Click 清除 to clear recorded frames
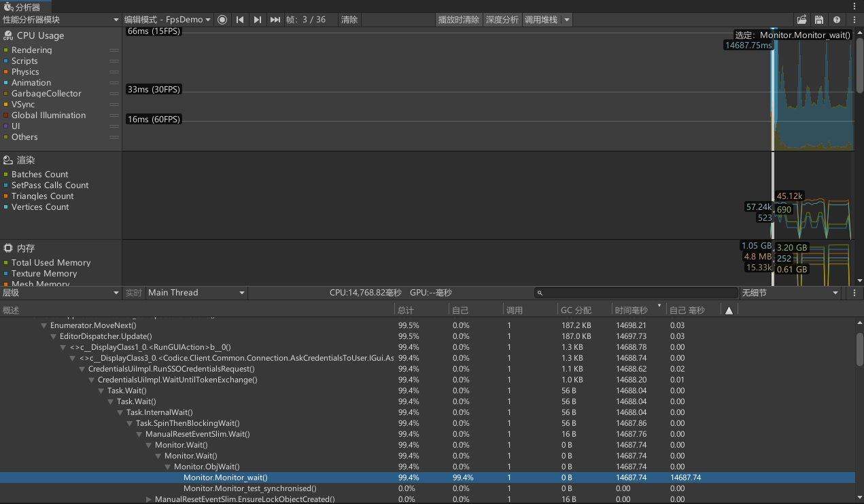 coord(349,20)
